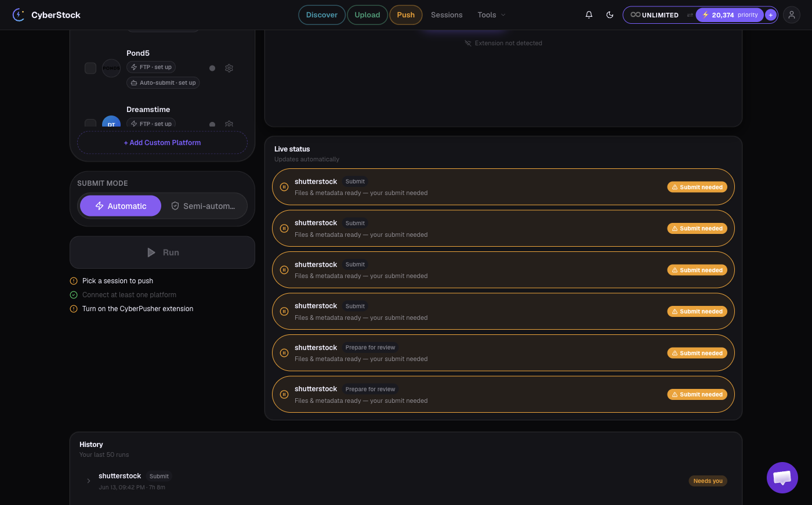Click the warning icon beside Pick a session to push
Viewport: 812px width, 505px height.
tap(74, 281)
